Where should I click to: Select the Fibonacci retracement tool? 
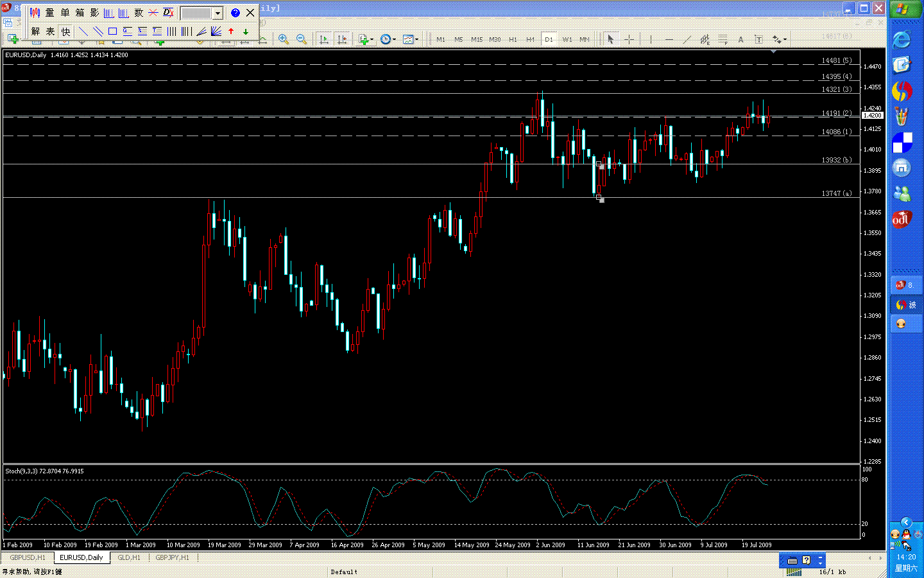click(x=723, y=39)
